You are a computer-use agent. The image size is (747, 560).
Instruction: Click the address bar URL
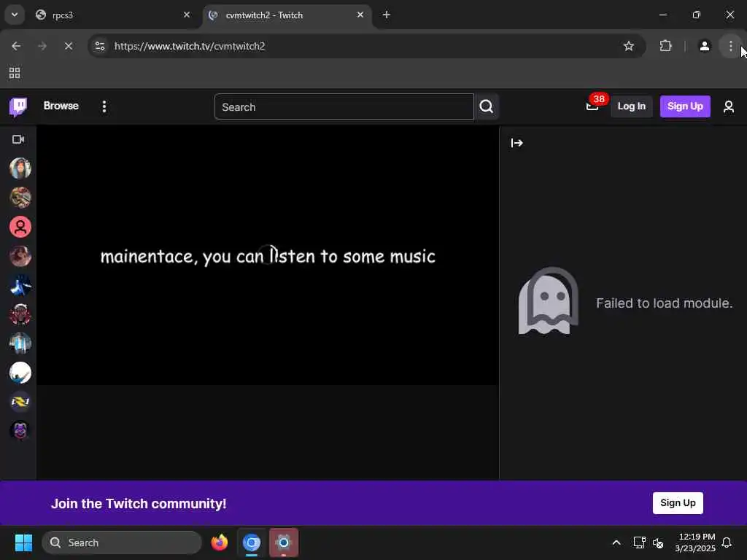tap(190, 46)
